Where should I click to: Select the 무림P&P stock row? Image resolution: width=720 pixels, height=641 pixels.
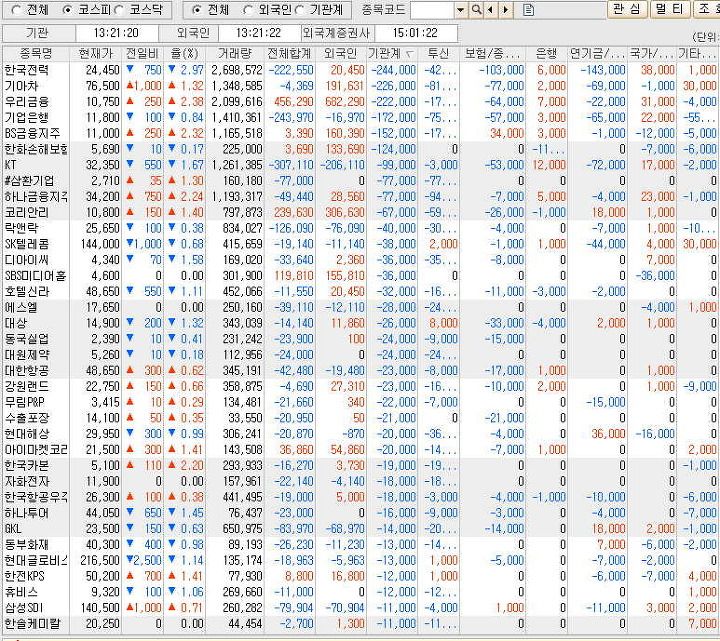pos(360,402)
